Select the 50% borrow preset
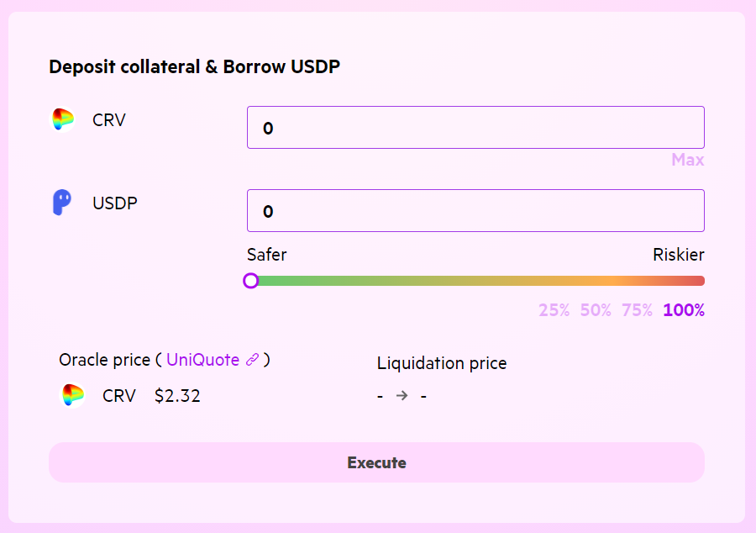Screen dimensions: 756x533 [596, 310]
